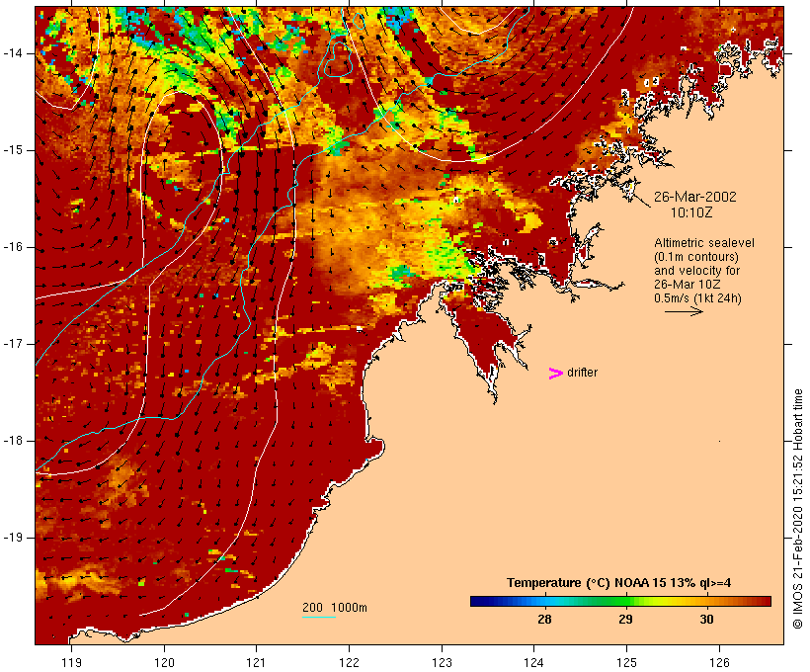
Task: Click the longitude label '125'
Action: click(626, 663)
